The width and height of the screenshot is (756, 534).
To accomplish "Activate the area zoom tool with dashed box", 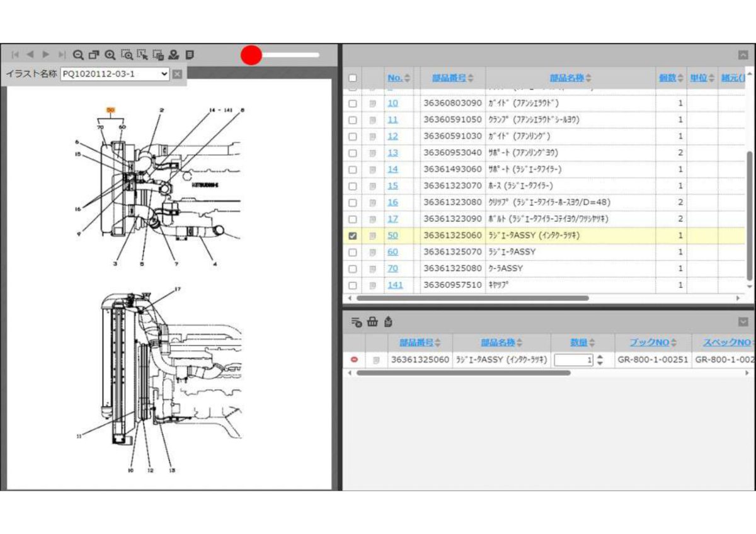I will pyautogui.click(x=126, y=55).
